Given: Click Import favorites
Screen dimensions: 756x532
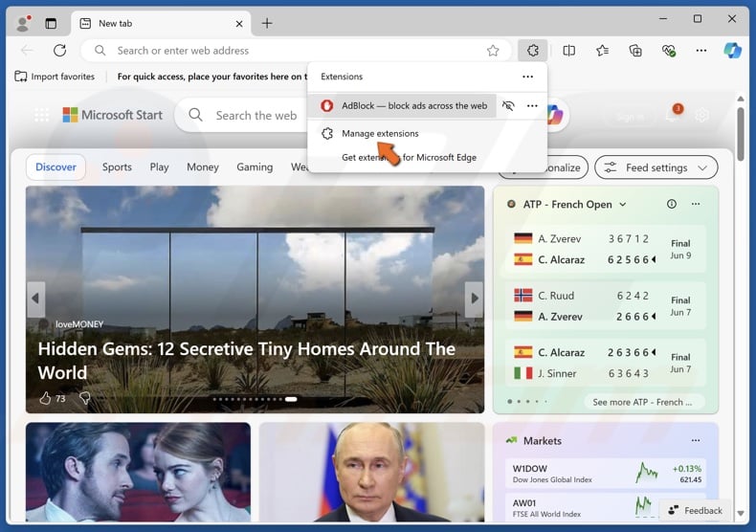Looking at the screenshot, I should (x=55, y=77).
